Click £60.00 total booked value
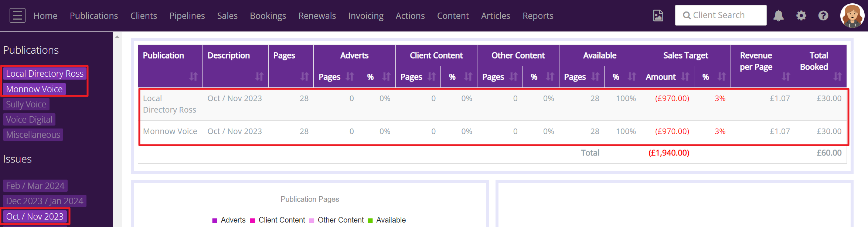868x227 pixels. [829, 153]
